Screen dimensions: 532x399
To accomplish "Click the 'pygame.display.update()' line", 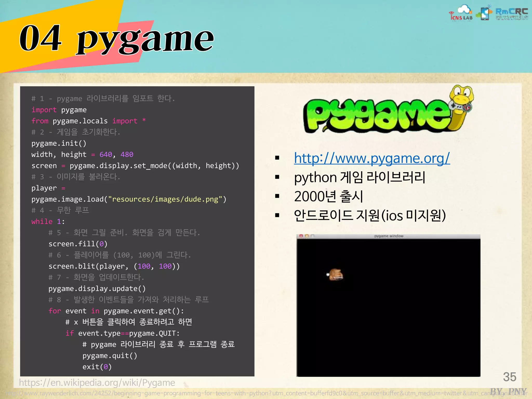I will pyautogui.click(x=97, y=289).
